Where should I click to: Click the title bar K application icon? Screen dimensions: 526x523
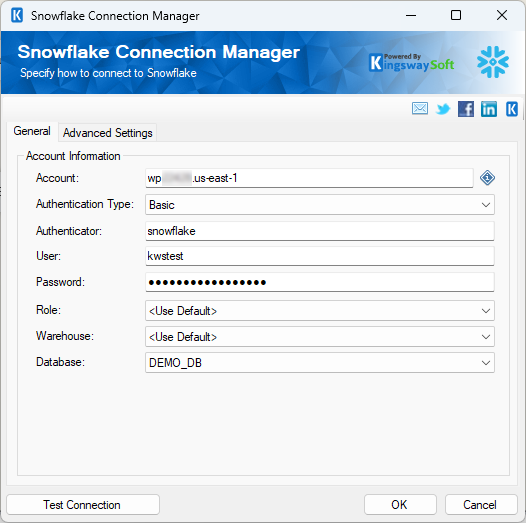click(x=17, y=15)
